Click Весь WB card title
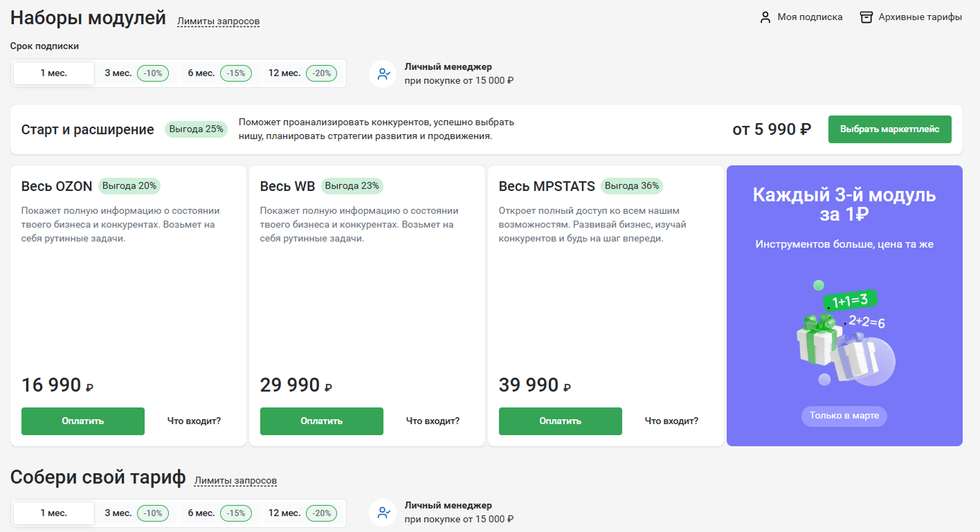The width and height of the screenshot is (980, 532). click(288, 186)
